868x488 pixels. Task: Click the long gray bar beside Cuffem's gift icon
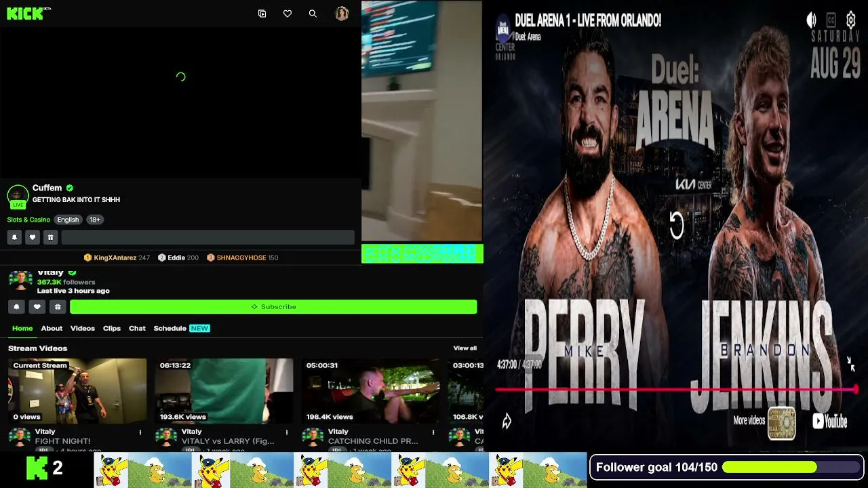pos(208,237)
